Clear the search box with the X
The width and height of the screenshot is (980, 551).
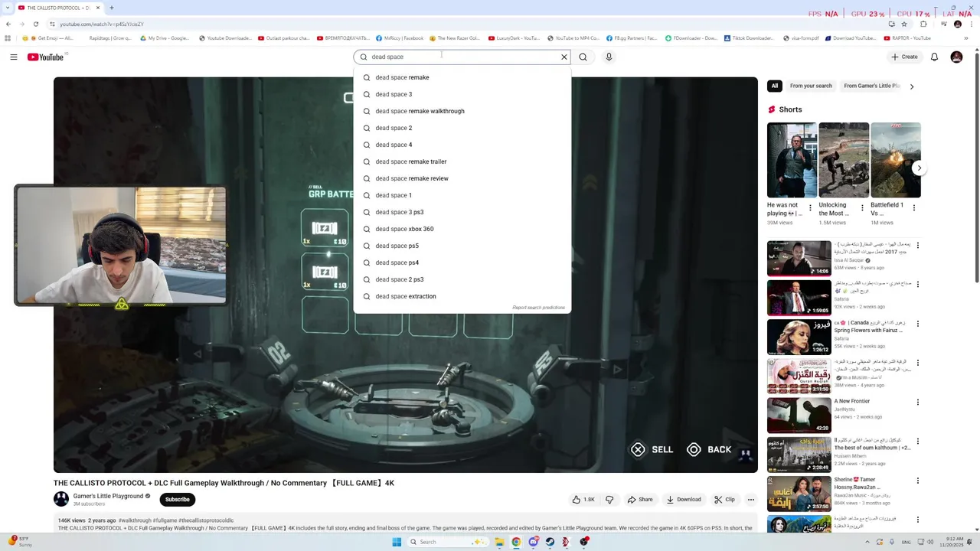[x=564, y=57]
